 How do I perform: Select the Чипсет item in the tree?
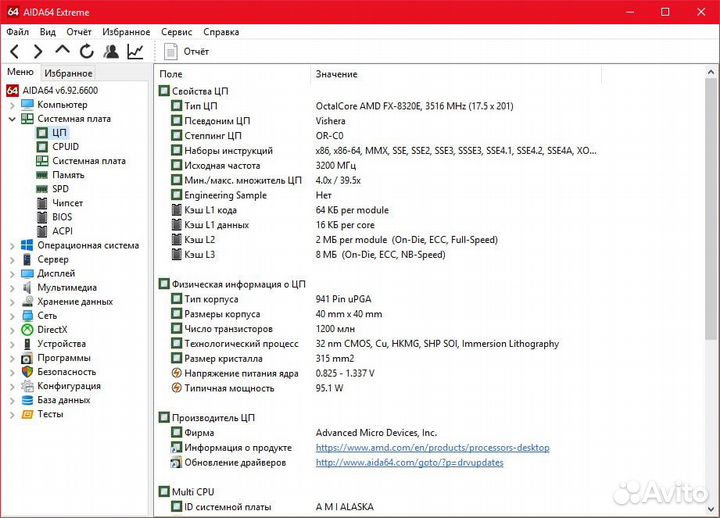pyautogui.click(x=68, y=203)
